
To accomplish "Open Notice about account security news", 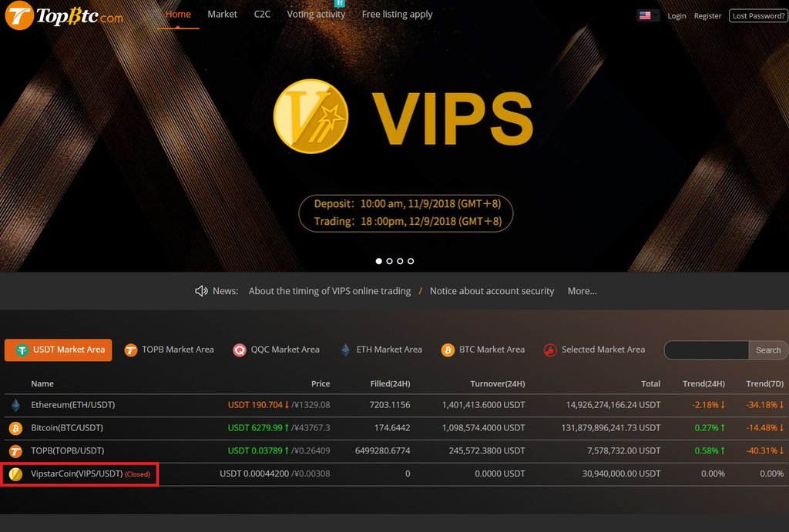I will tap(492, 291).
